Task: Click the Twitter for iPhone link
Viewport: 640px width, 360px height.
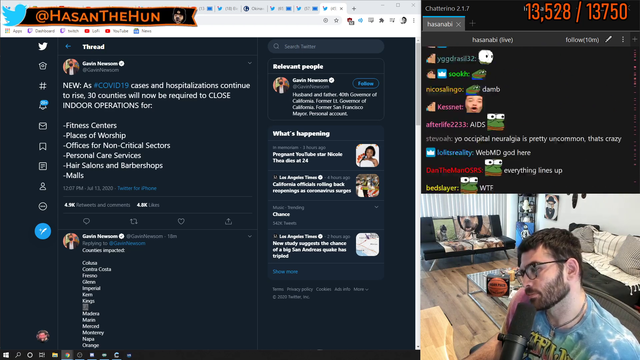Action: coord(137,188)
